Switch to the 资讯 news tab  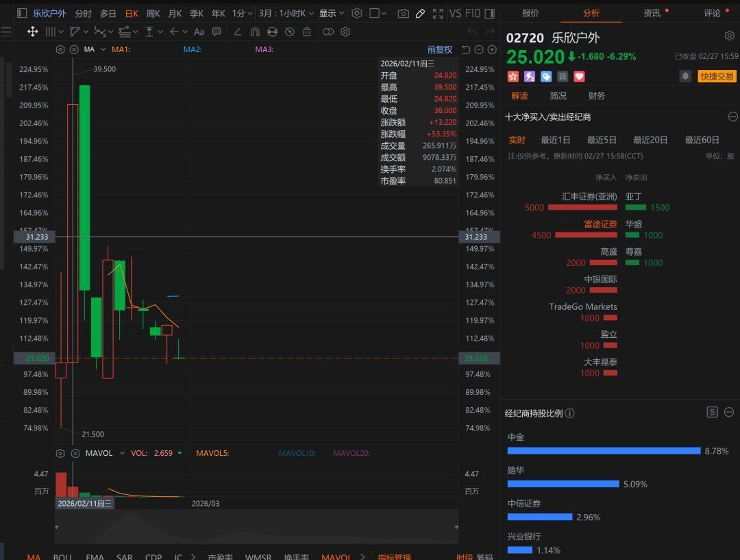coord(652,13)
